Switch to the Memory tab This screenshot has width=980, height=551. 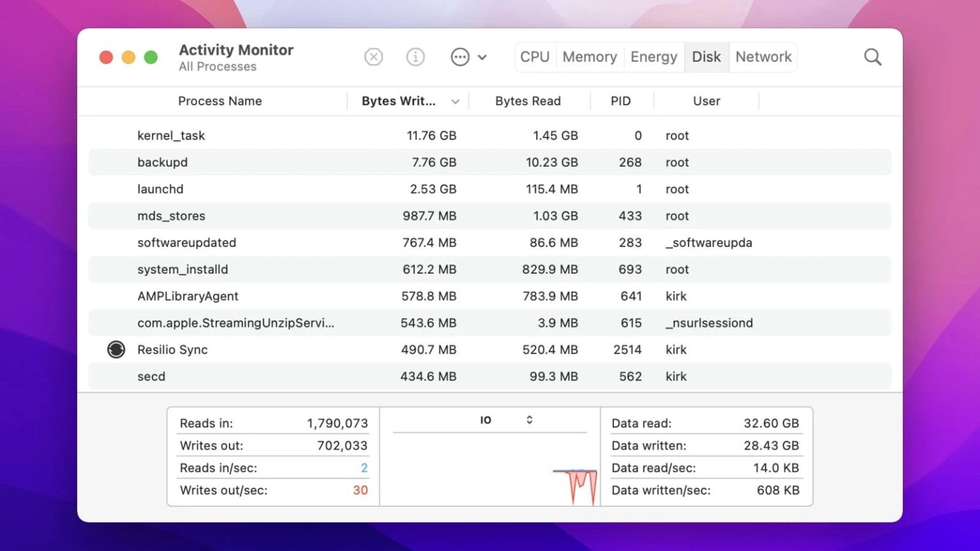590,57
